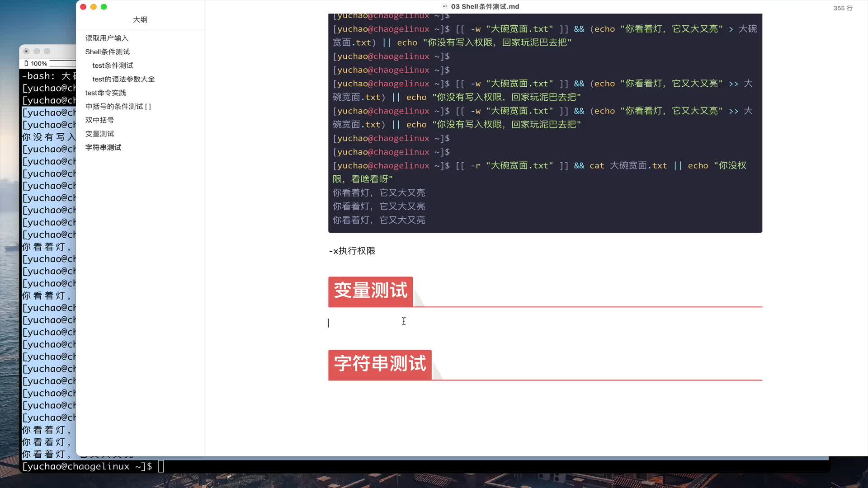Viewport: 868px width, 488px height.
Task: Click 变量测试 in outline sidebar
Action: pyautogui.click(x=99, y=133)
